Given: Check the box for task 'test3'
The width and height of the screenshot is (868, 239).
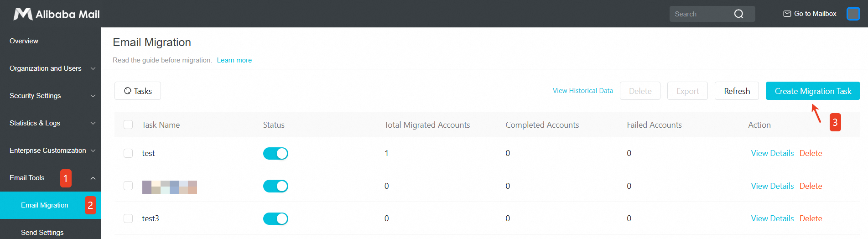Looking at the screenshot, I should pyautogui.click(x=128, y=218).
